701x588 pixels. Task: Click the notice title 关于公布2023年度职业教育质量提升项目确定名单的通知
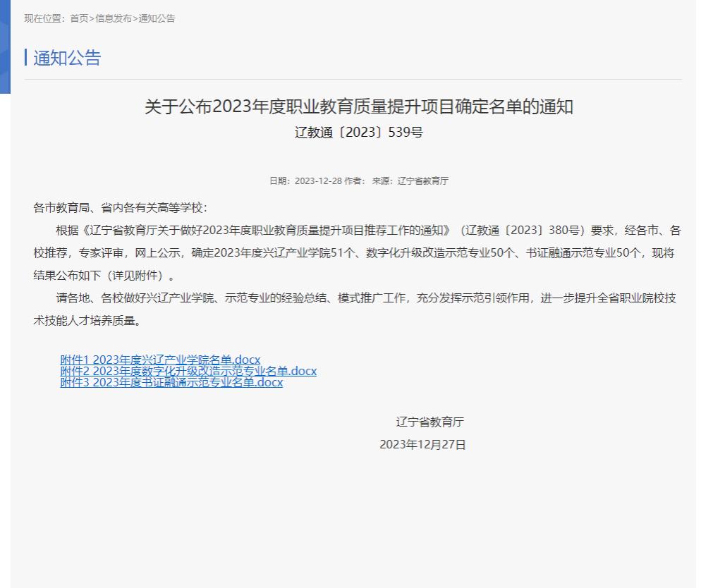pos(359,106)
